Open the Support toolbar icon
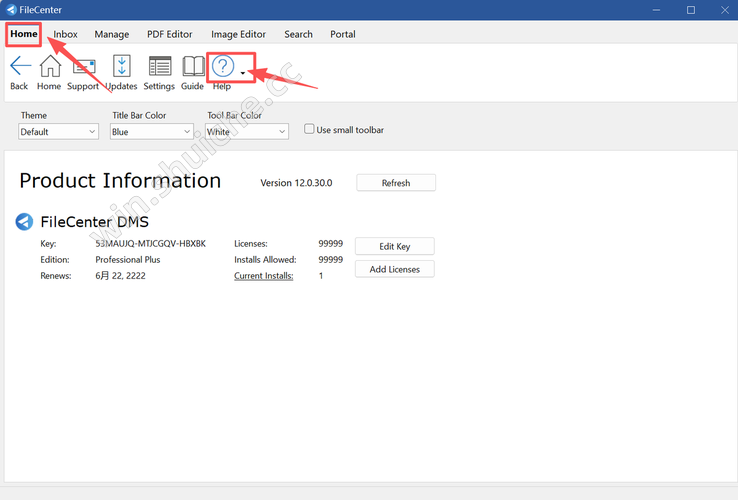Image resolution: width=738 pixels, height=500 pixels. [x=83, y=67]
